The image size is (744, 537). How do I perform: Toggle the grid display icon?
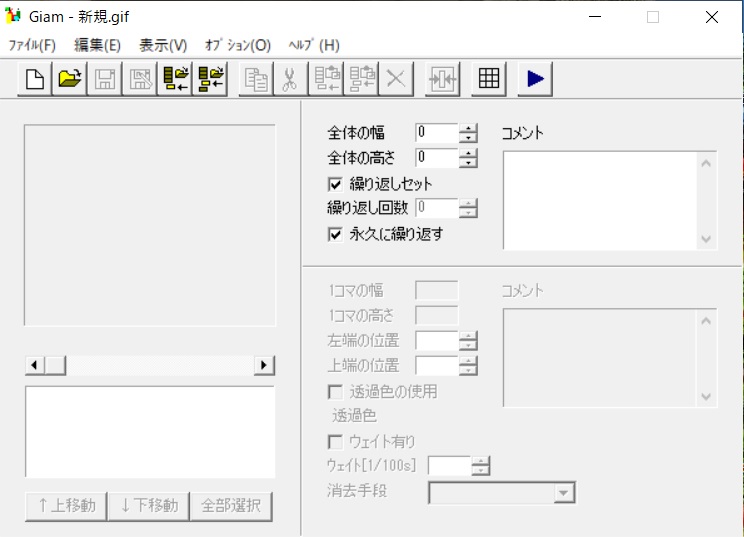[x=489, y=79]
